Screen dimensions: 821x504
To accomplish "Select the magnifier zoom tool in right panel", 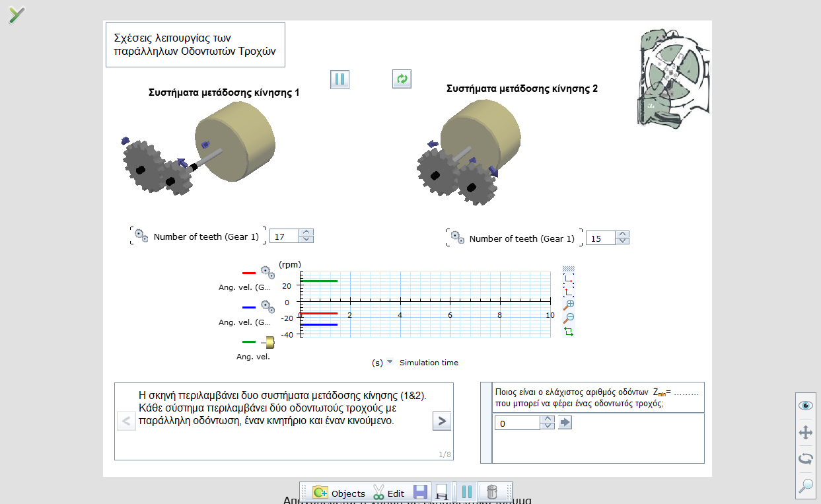I will pos(806,486).
